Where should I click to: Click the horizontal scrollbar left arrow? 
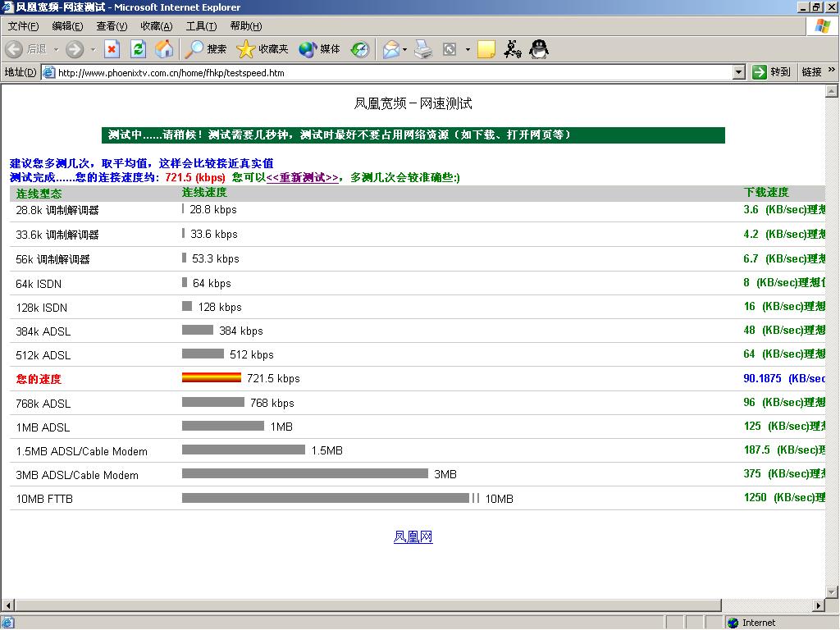point(7,605)
